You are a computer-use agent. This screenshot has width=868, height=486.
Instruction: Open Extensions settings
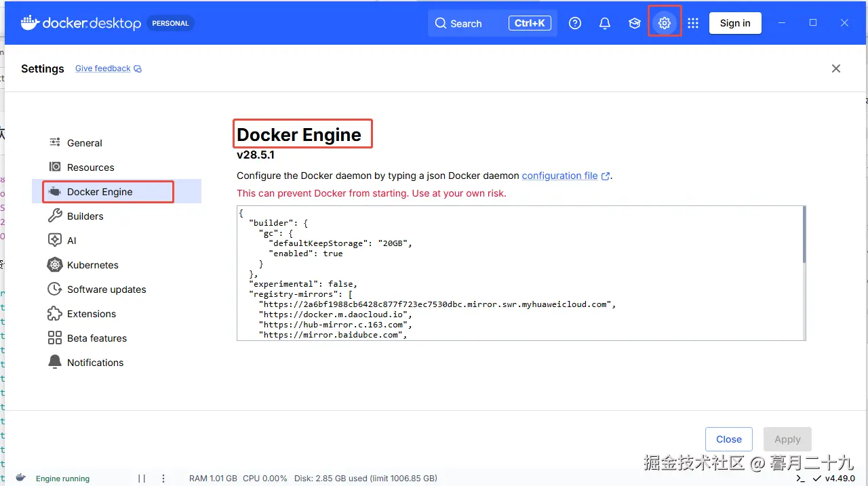coord(117,314)
